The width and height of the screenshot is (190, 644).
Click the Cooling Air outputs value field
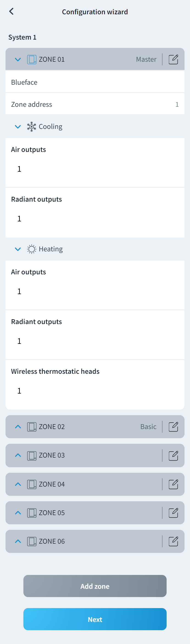point(20,169)
